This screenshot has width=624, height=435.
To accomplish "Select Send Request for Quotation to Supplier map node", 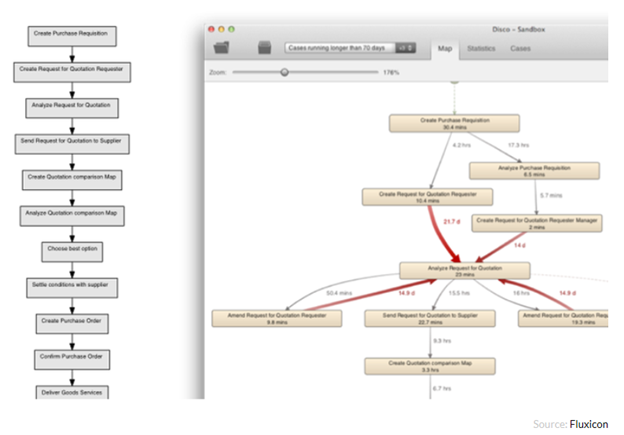I will click(x=430, y=318).
